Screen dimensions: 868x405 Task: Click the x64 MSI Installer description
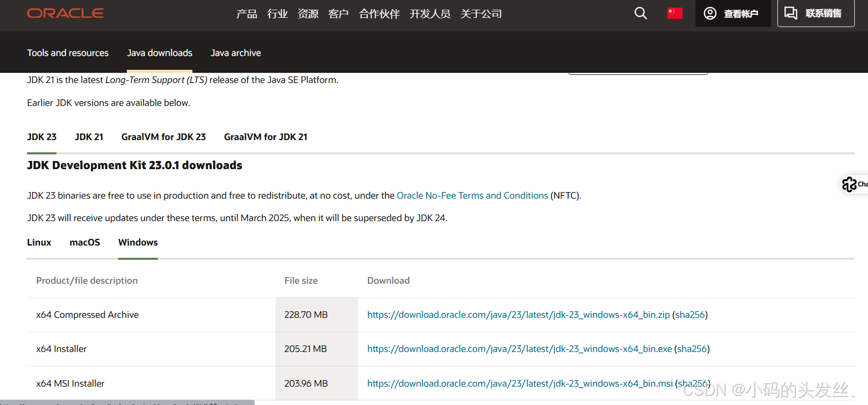70,384
